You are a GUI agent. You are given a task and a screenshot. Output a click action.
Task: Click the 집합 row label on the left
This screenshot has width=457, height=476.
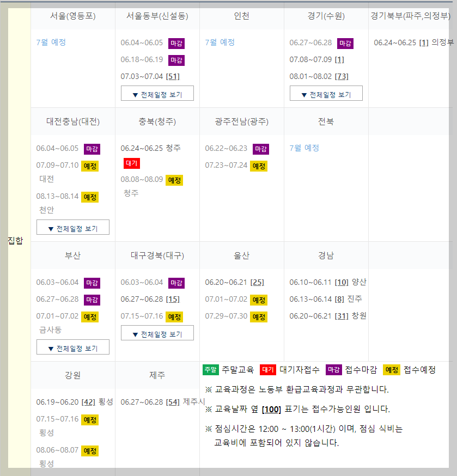(16, 240)
